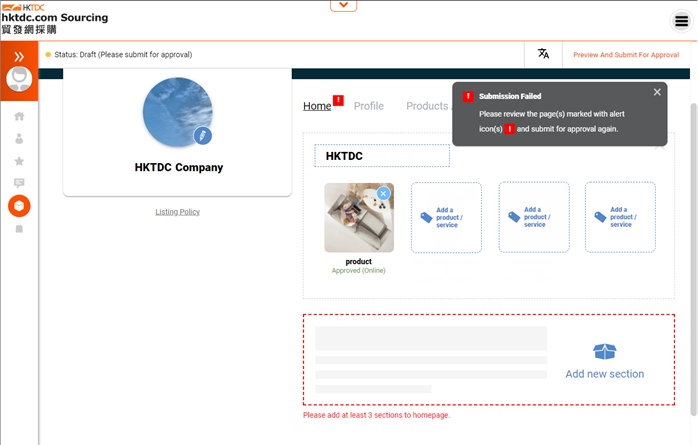Click the first Add a product / service slot
This screenshot has width=698, height=445.
tap(446, 218)
